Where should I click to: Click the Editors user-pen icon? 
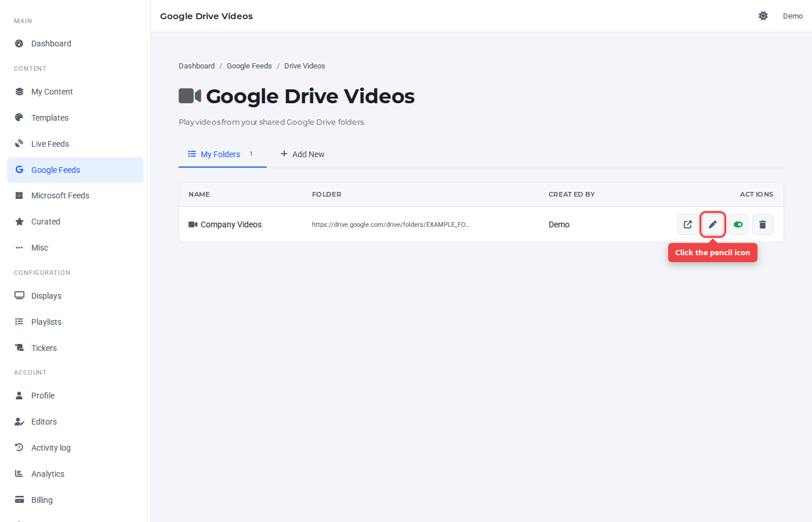pyautogui.click(x=19, y=422)
